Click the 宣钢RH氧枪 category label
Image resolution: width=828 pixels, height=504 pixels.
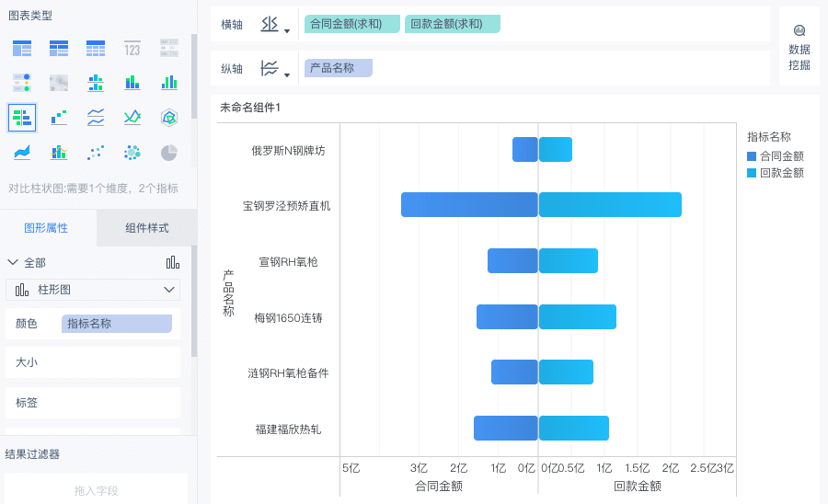288,262
